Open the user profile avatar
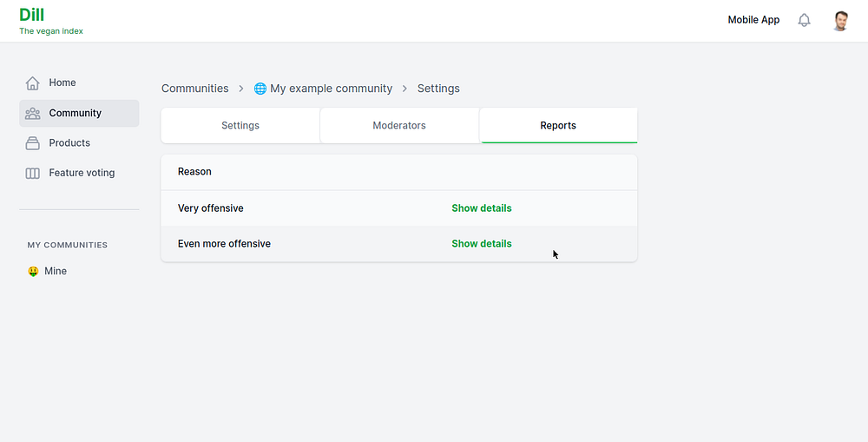This screenshot has height=442, width=868. tap(840, 21)
